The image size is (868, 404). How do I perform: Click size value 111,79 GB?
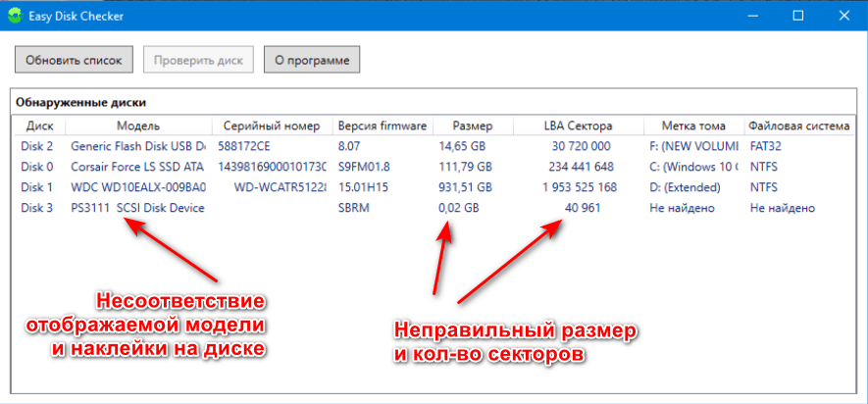[465, 167]
